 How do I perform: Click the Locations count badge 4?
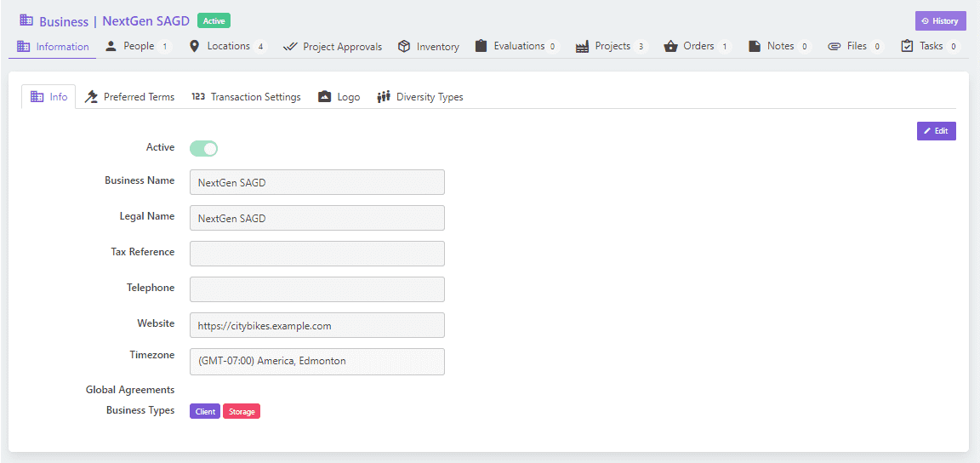point(260,46)
